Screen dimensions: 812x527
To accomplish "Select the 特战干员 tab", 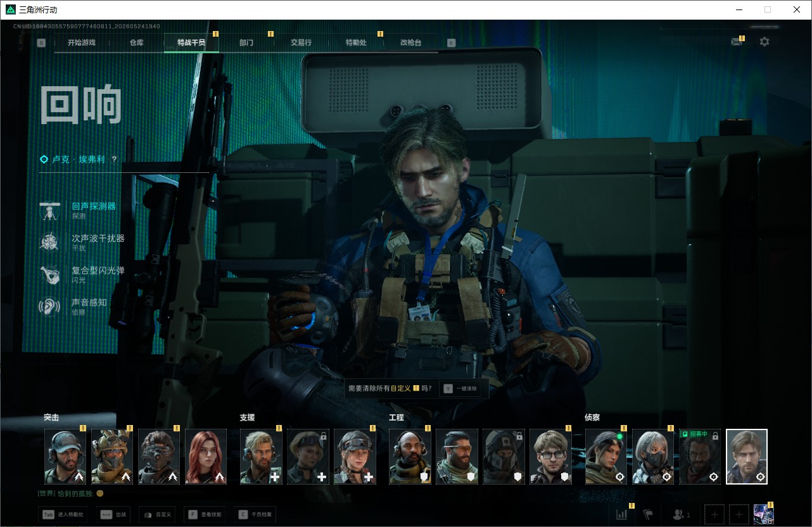I will coord(191,42).
